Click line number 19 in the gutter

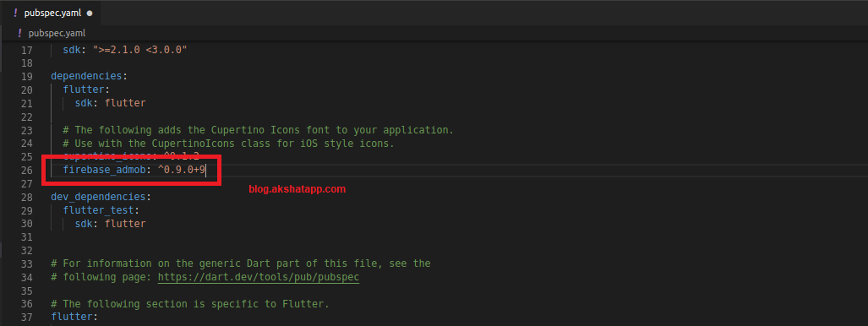[26, 76]
